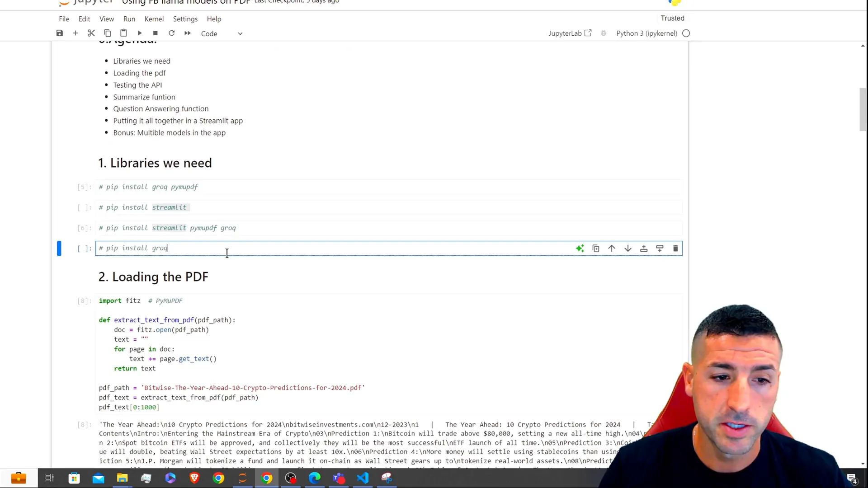The width and height of the screenshot is (868, 488).
Task: Click the Move cell down icon
Action: point(628,248)
